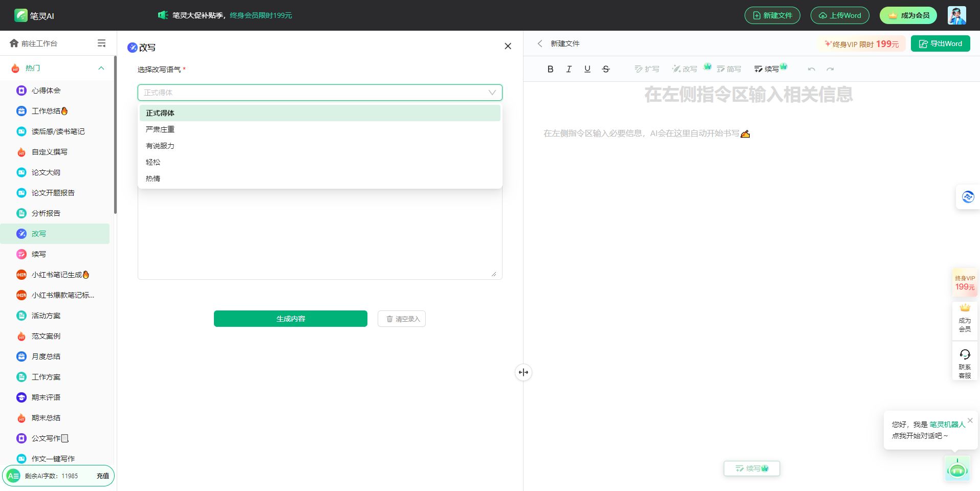Click the panel width splitter handle
980x491 pixels.
(524, 372)
